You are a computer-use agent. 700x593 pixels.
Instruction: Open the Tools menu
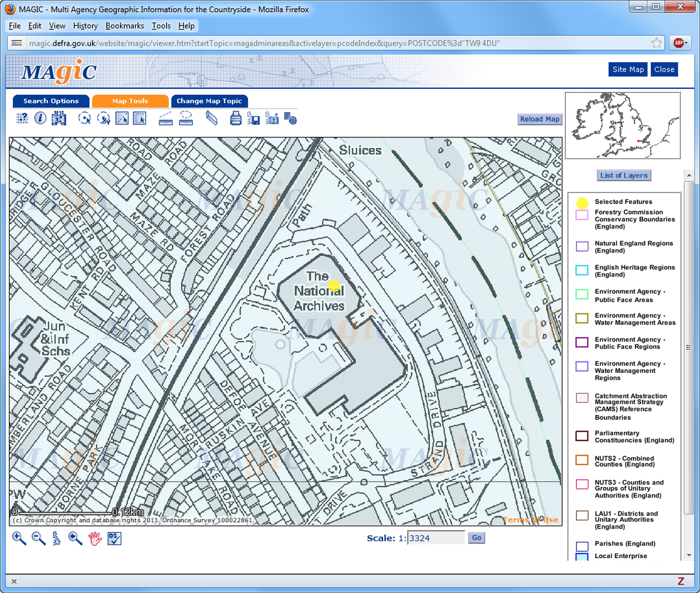[x=161, y=26]
